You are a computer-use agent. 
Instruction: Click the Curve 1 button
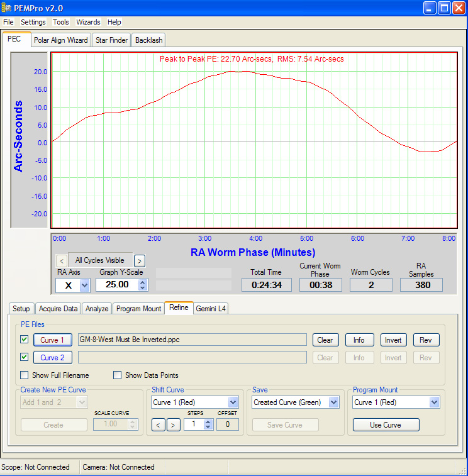(53, 340)
